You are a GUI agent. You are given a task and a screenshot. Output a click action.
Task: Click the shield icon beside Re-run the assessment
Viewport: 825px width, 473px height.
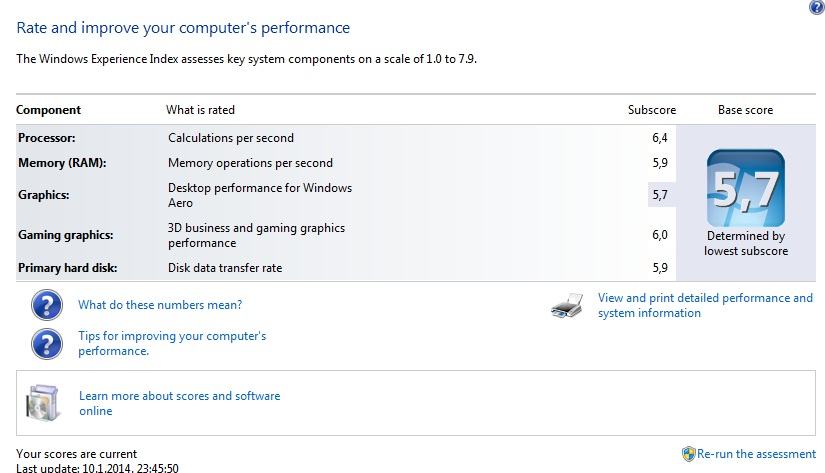point(688,454)
